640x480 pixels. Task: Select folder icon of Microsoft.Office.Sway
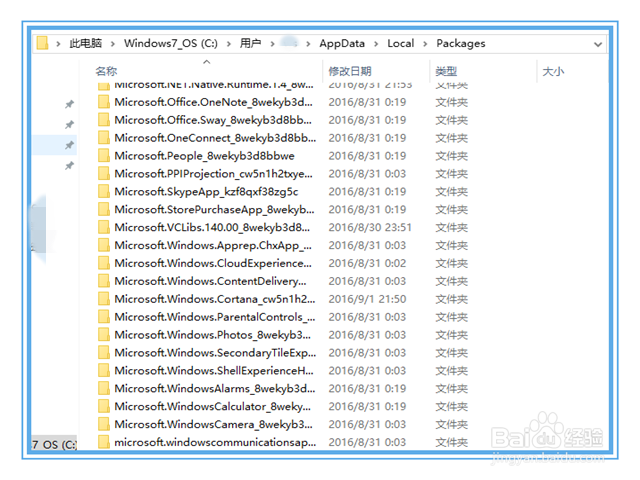(104, 120)
